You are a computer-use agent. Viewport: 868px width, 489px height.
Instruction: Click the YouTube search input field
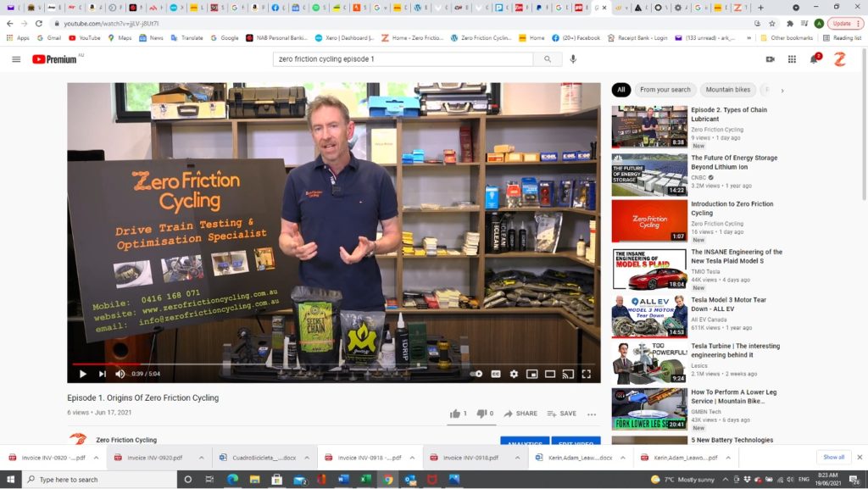[x=403, y=59]
